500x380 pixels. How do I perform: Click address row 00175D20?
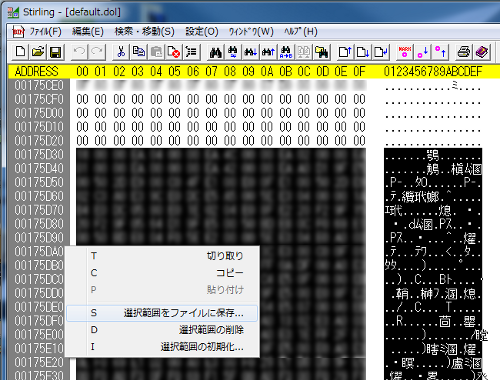[x=39, y=141]
